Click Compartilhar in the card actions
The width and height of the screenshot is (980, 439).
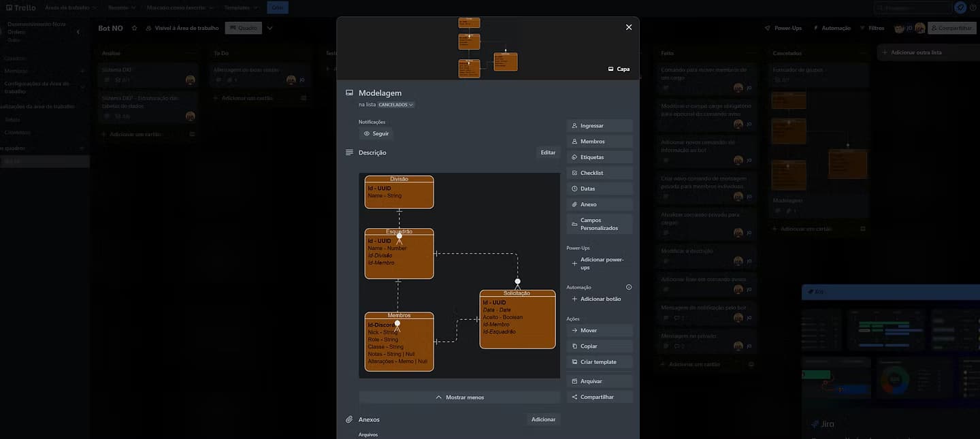pos(599,397)
